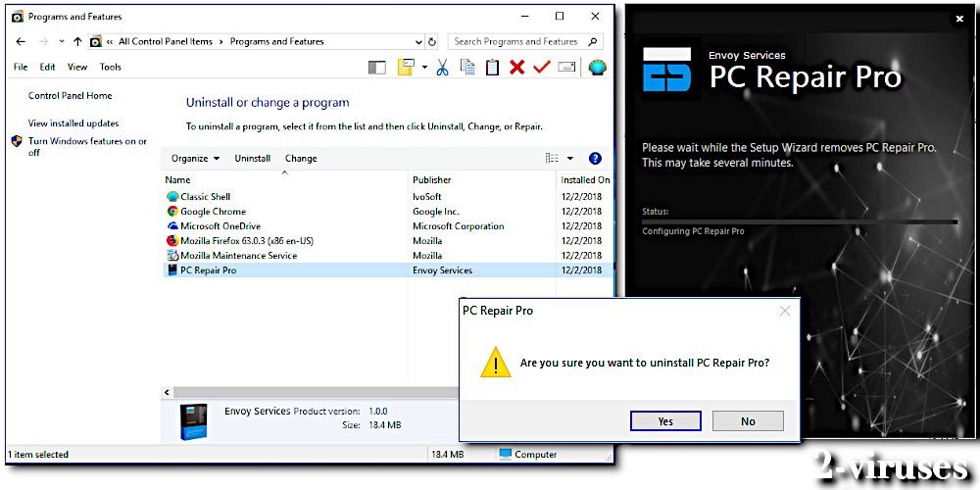Open Help with the blue question icon
Image resolution: width=980 pixels, height=490 pixels.
[595, 158]
